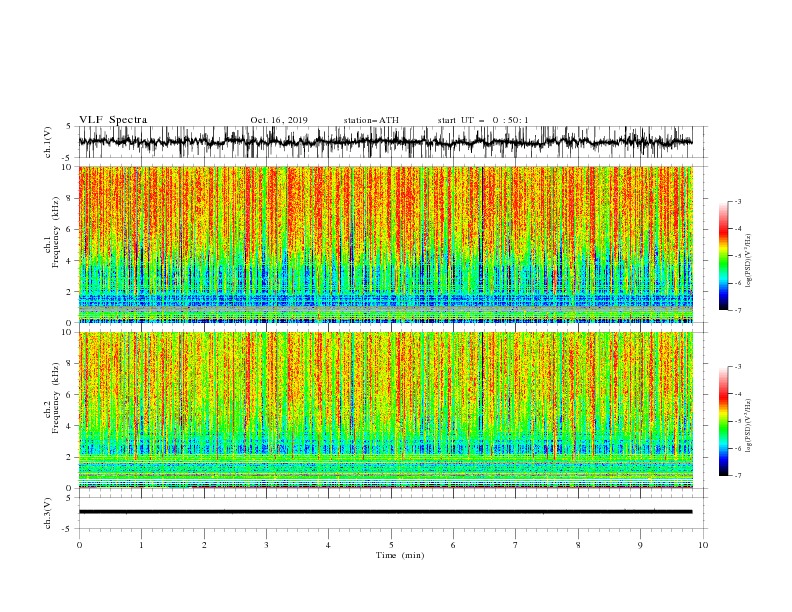This screenshot has width=792, height=612.
Task: Click the "VLF Spectra" title text
Action: coord(113,120)
